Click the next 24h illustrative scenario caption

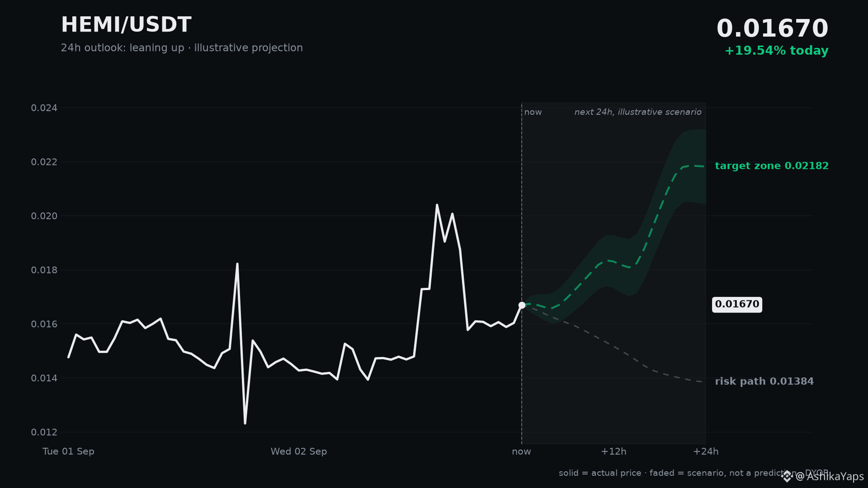tap(638, 112)
